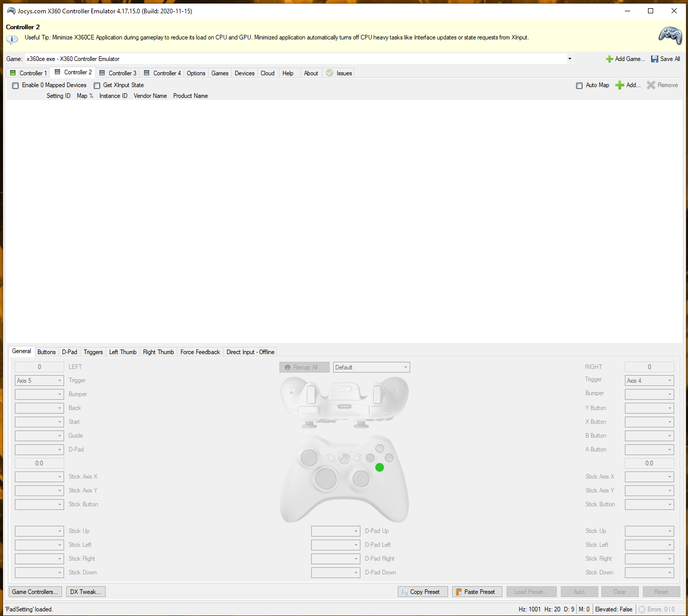Screen dimensions: 688x616
Task: Click the Vendor Name column header
Action: (150, 96)
